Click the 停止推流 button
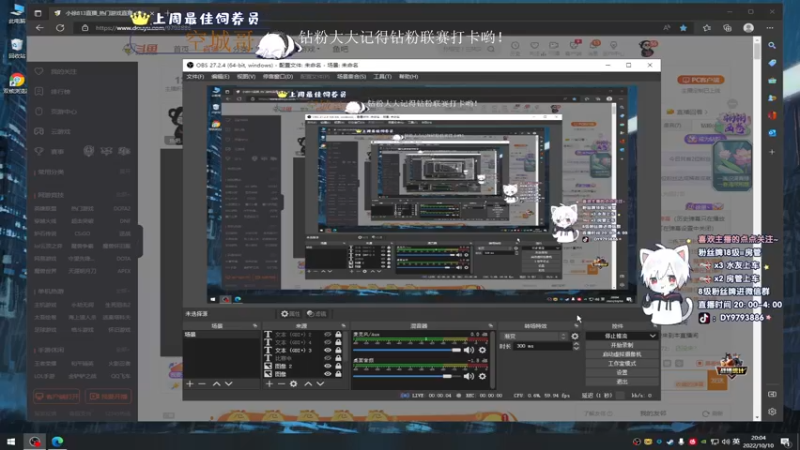The height and width of the screenshot is (450, 800). [x=617, y=336]
